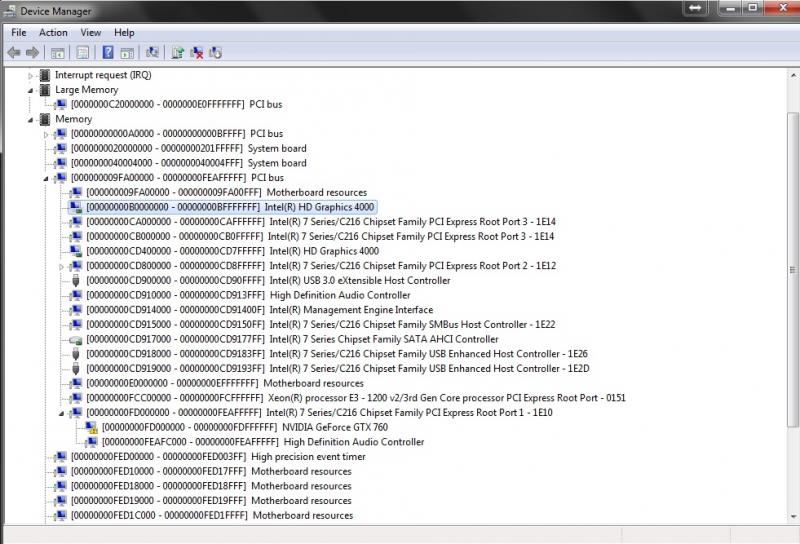Click the Forward arrow toolbar icon
Screen dimensions: 800x544
[32, 53]
